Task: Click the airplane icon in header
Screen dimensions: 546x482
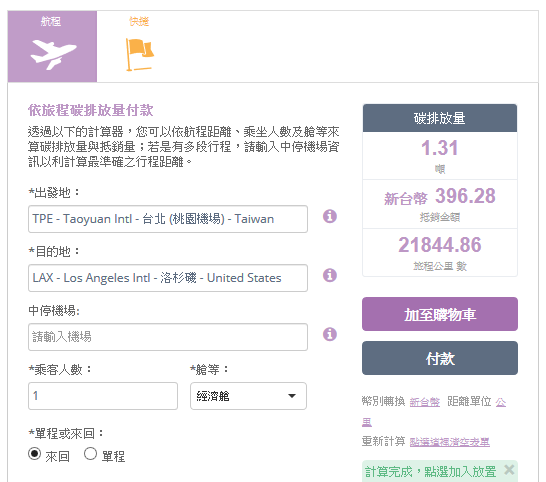Action: tap(53, 54)
